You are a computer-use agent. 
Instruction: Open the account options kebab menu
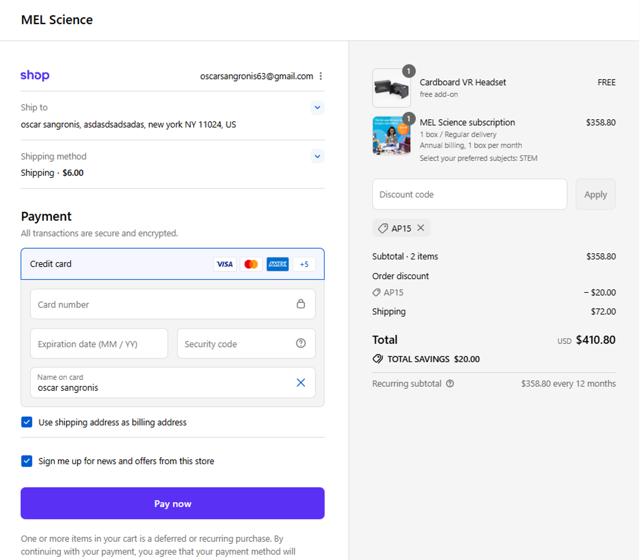pos(320,76)
